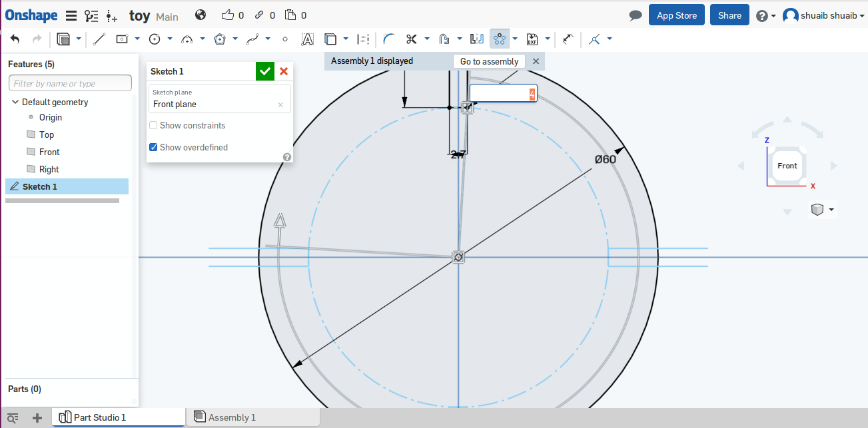
Task: Dismiss the Assembly 1 displayed banner
Action: click(x=536, y=61)
